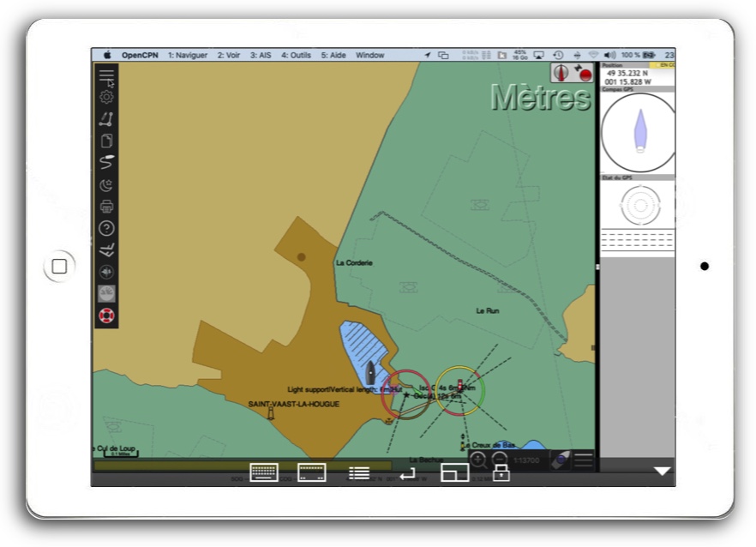This screenshot has height=547, width=756.
Task: Click the Wi-Fi icon in menu bar
Action: click(593, 55)
